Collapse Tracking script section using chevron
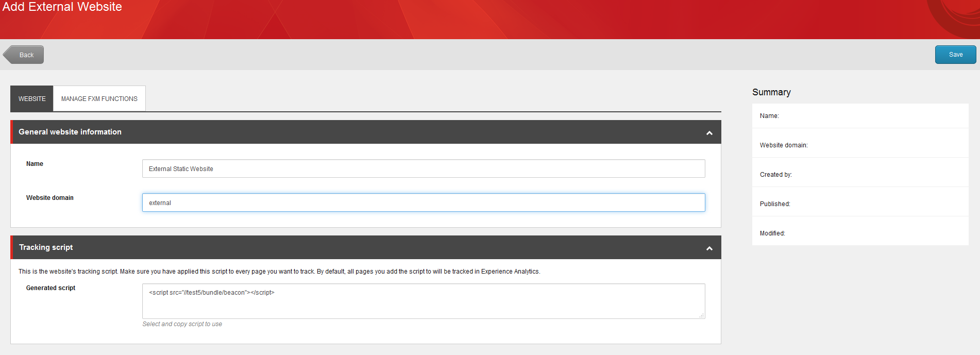This screenshot has width=980, height=355. pos(709,248)
